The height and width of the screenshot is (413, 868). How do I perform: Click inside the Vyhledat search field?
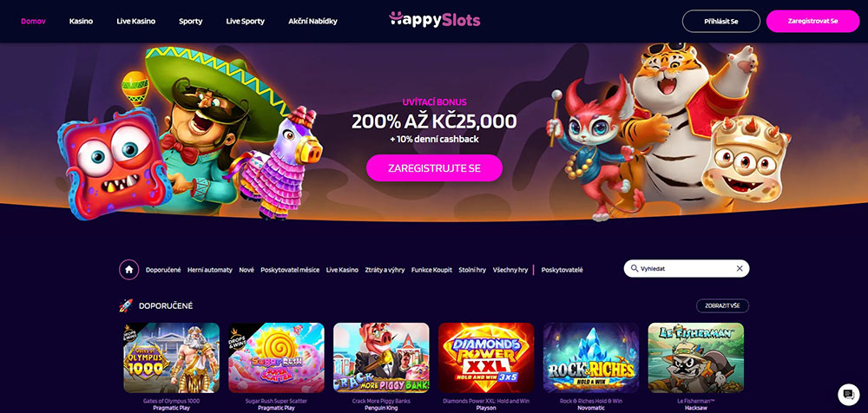[687, 268]
